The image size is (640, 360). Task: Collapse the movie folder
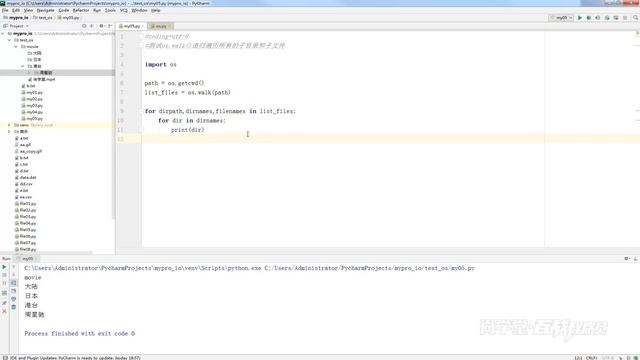coord(16,47)
